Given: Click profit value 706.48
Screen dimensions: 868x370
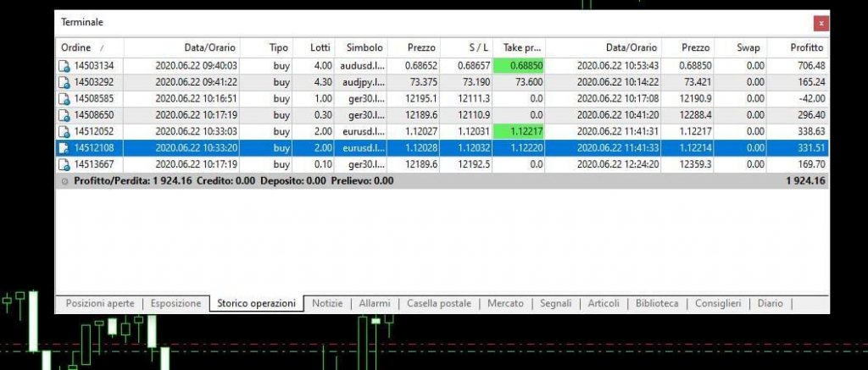Looking at the screenshot, I should (x=811, y=66).
